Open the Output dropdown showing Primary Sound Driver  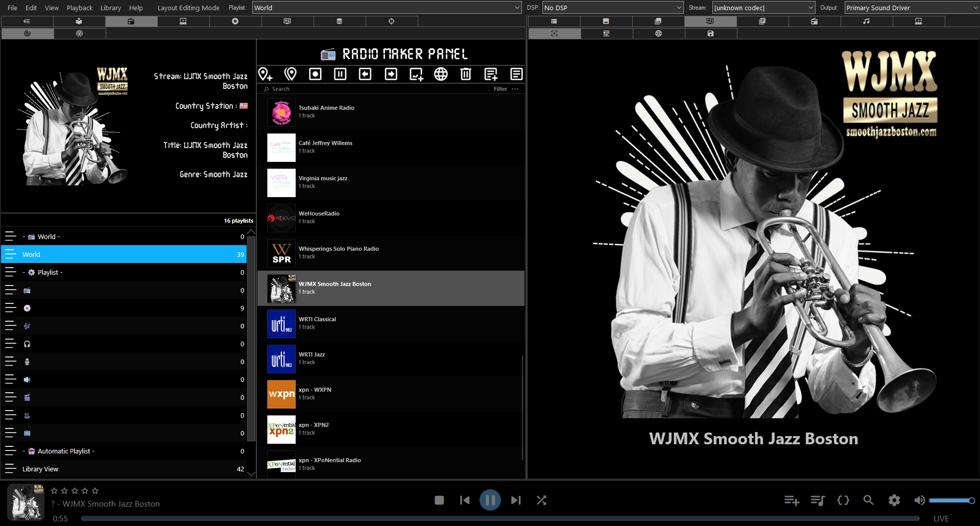click(x=912, y=8)
